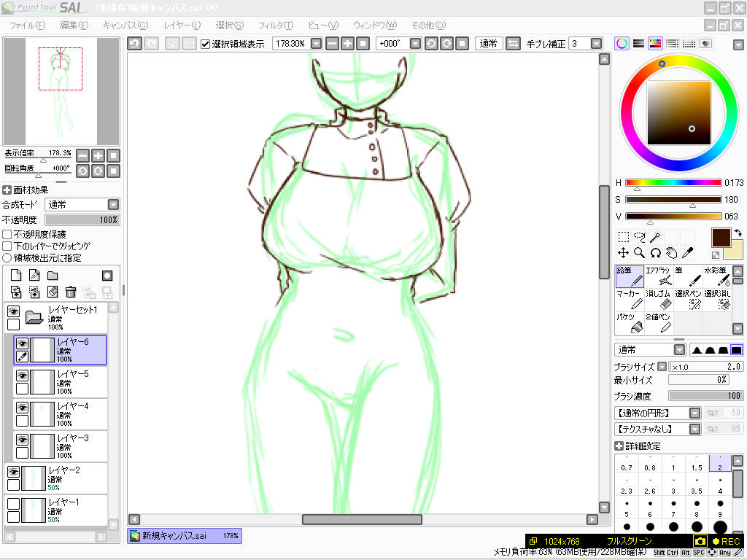Open the brush mode 通常 dropdown
This screenshot has width=747, height=560.
click(x=680, y=350)
